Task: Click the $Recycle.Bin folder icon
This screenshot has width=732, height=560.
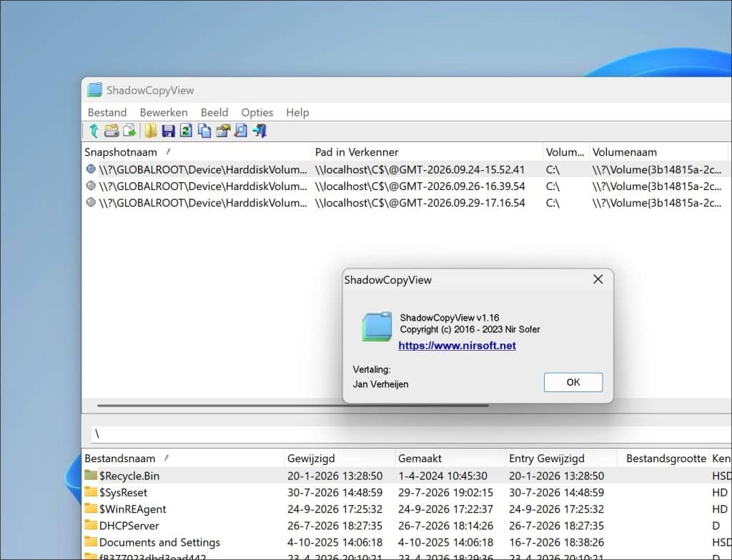Action: pos(91,475)
